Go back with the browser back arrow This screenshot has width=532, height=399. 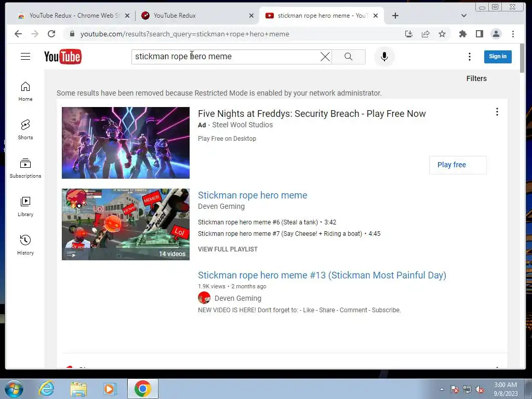pos(18,34)
